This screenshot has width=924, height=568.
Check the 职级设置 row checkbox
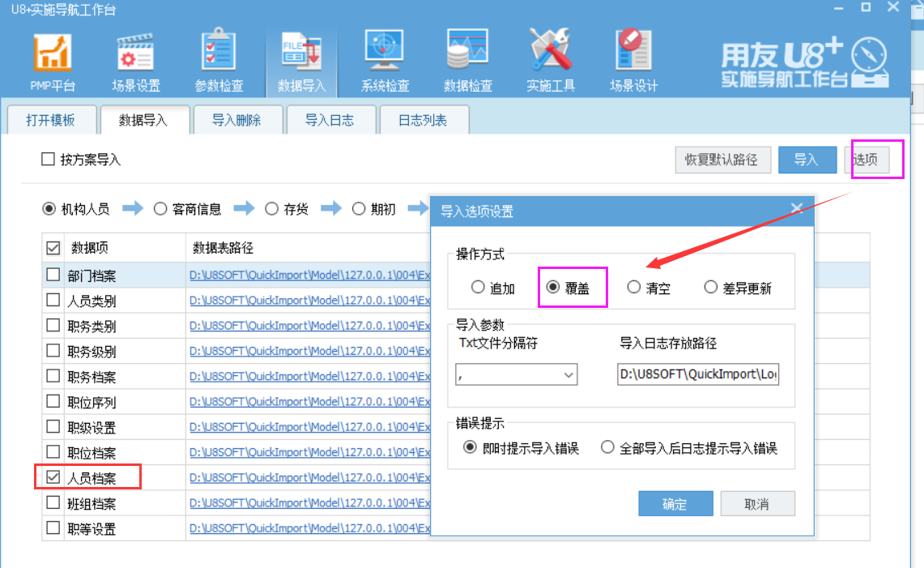point(53,426)
